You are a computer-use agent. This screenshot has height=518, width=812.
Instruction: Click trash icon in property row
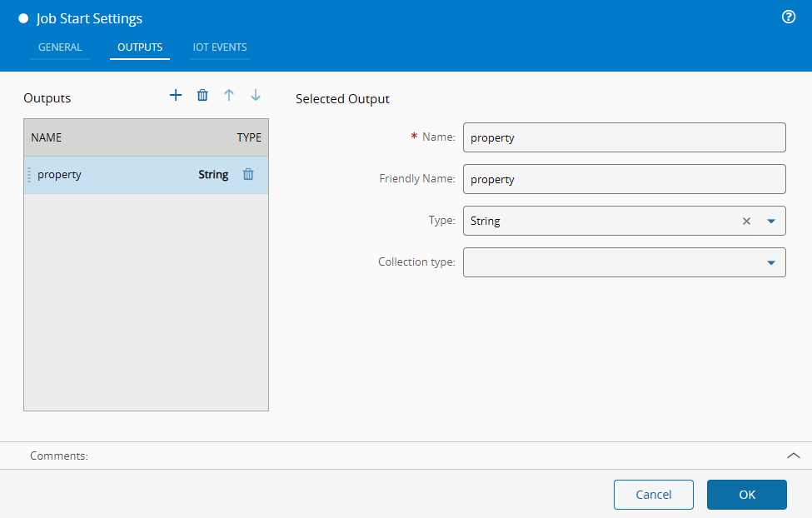pyautogui.click(x=248, y=175)
